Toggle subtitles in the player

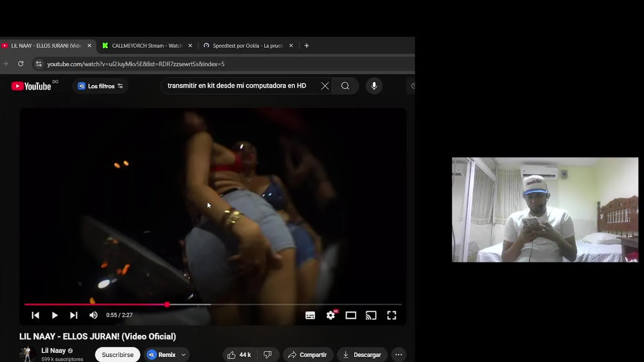(310, 315)
